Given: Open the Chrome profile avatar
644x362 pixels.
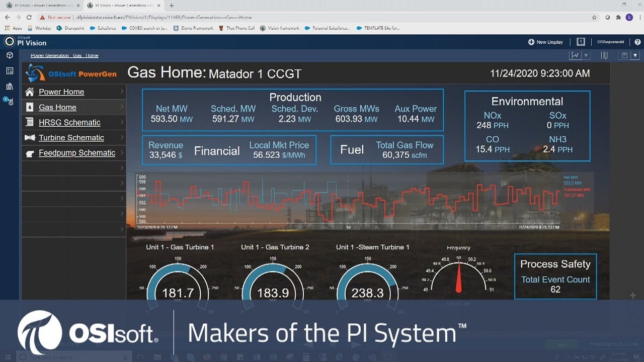Looking at the screenshot, I should click(x=629, y=17).
